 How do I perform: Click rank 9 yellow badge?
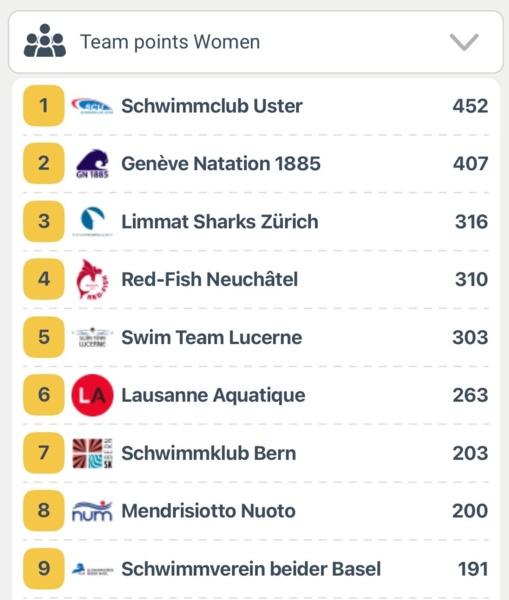pos(44,569)
